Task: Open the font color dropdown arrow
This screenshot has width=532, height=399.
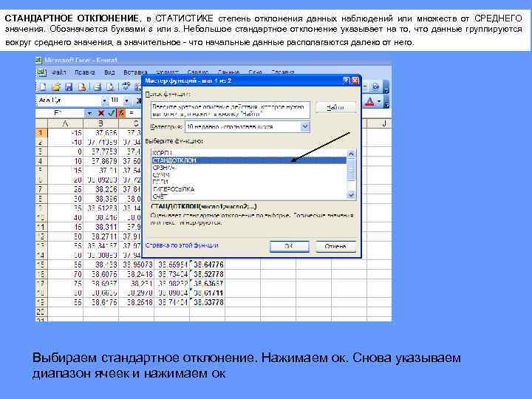Action: coord(379,101)
